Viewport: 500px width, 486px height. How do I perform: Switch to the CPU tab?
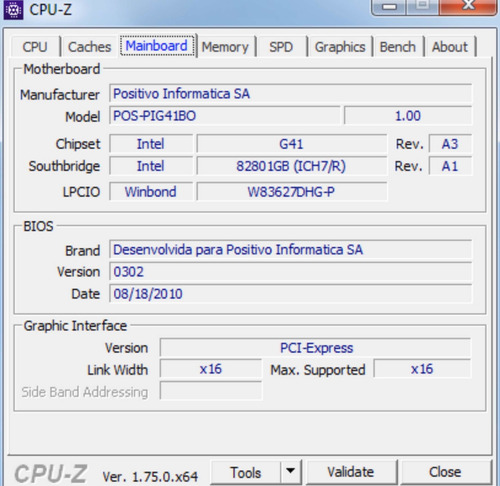(35, 47)
